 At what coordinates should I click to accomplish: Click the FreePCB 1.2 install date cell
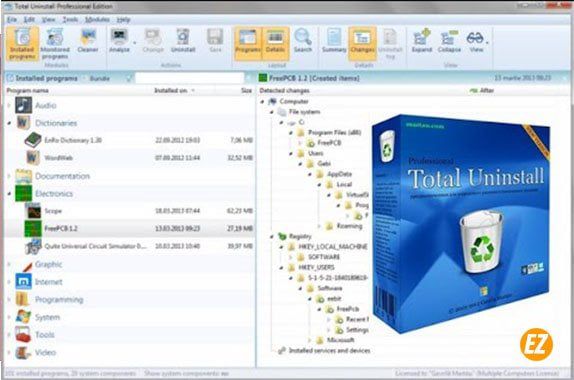[x=178, y=228]
